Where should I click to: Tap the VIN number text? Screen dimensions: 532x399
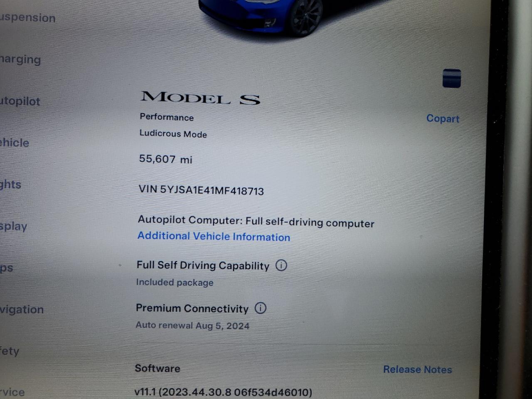pos(201,190)
